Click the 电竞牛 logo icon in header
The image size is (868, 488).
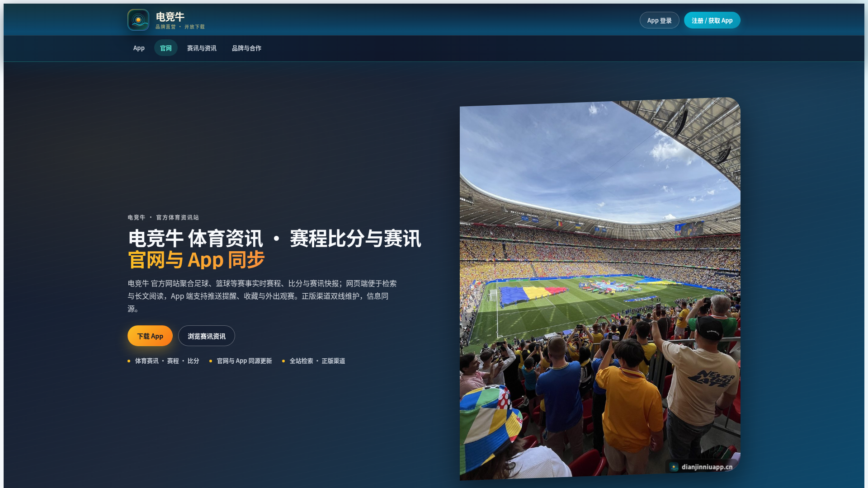(x=138, y=20)
